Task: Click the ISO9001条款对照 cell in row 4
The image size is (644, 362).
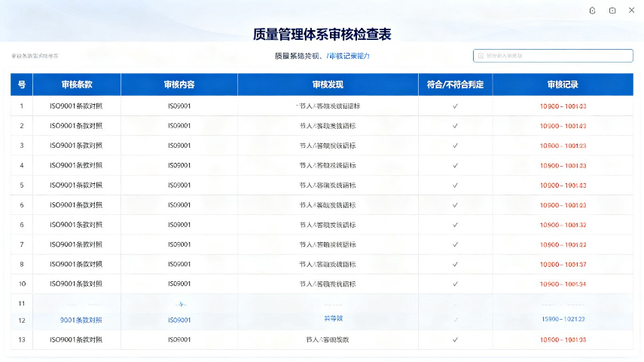Action: (76, 165)
